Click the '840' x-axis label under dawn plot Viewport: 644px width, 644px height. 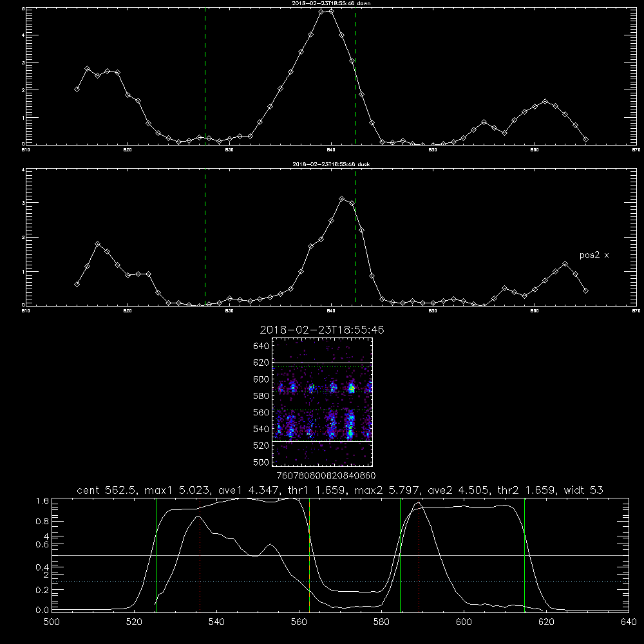click(x=331, y=150)
